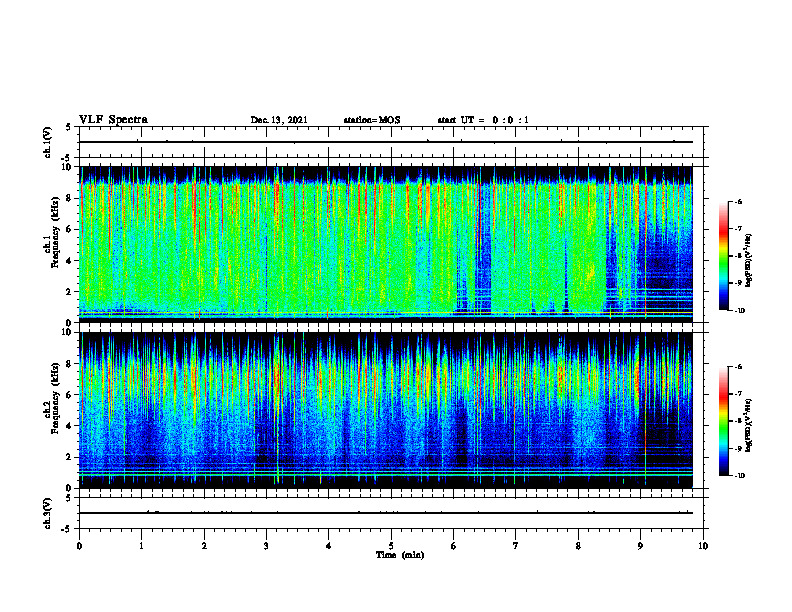Click the date 'Dec. 13, 2021'

tap(279, 120)
